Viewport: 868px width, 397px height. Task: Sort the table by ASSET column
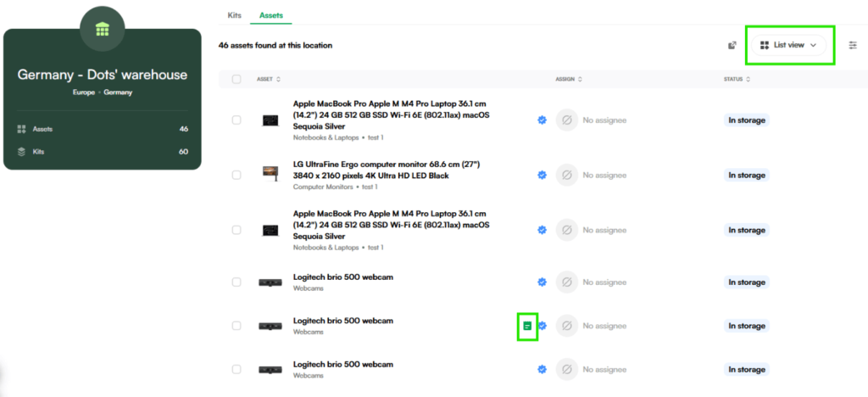click(x=269, y=79)
